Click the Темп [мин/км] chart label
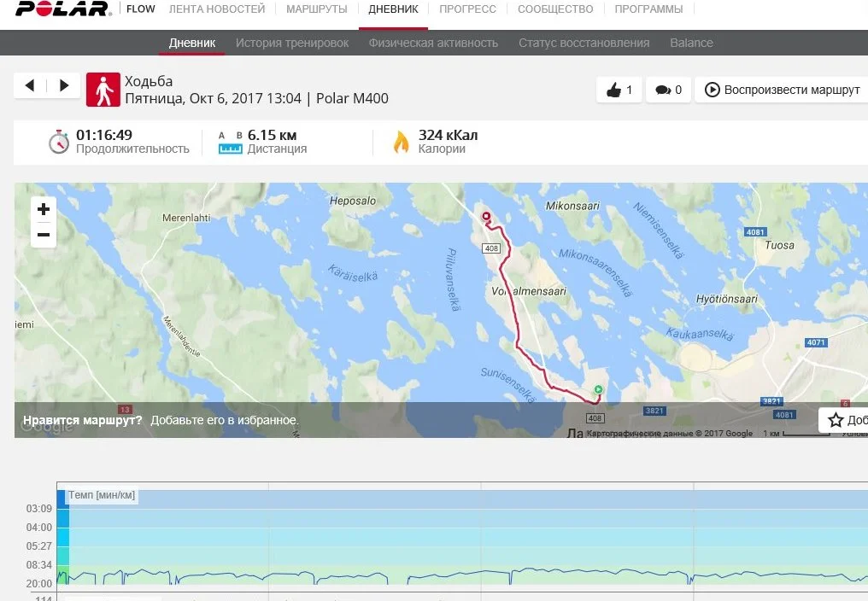This screenshot has width=868, height=601. [102, 495]
